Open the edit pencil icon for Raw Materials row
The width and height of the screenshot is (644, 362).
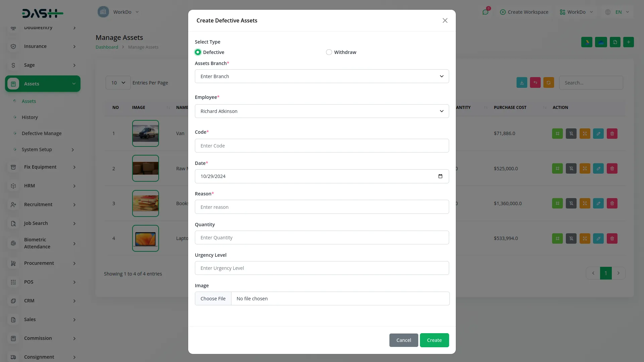pos(598,168)
